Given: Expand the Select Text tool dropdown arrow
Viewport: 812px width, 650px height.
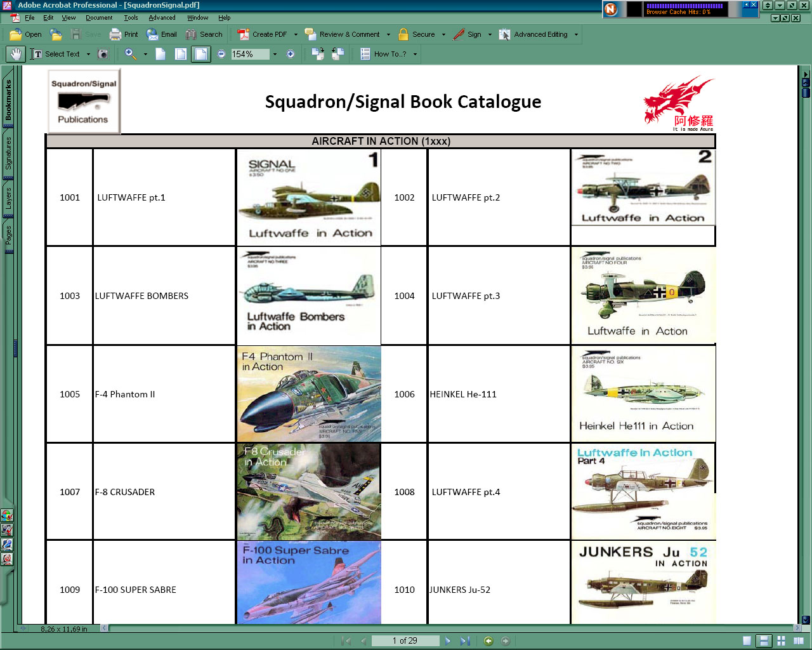Looking at the screenshot, I should click(x=88, y=55).
